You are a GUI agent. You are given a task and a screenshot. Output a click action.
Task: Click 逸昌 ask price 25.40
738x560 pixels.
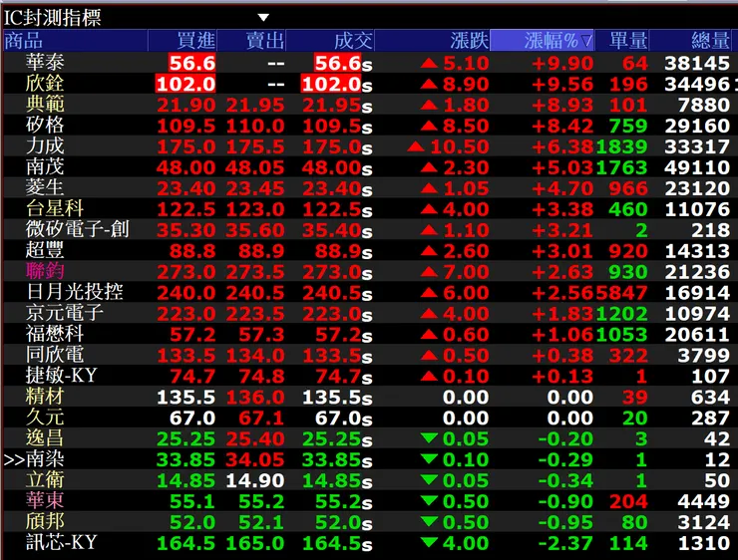[x=254, y=439]
